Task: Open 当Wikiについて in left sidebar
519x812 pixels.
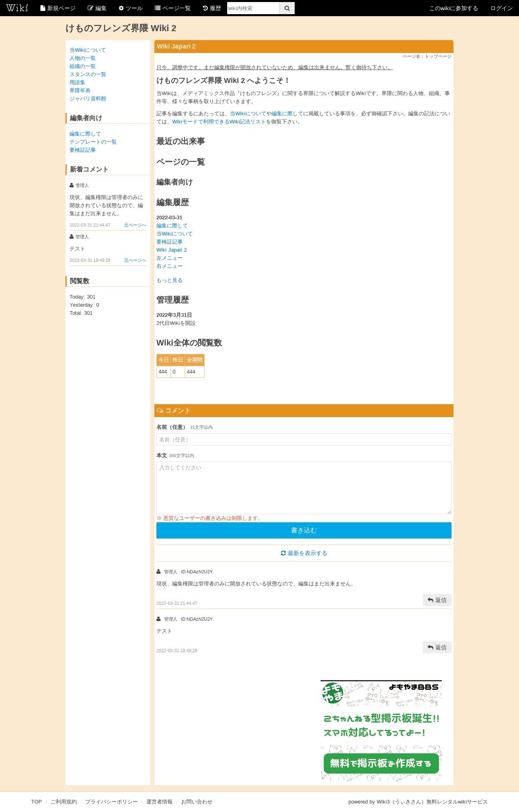Action: coord(87,50)
